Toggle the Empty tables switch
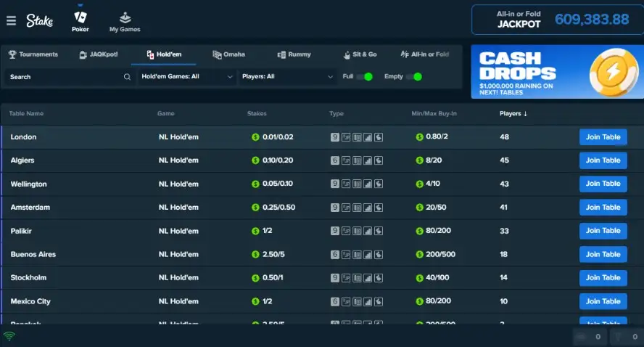The image size is (644, 347). pyautogui.click(x=414, y=76)
